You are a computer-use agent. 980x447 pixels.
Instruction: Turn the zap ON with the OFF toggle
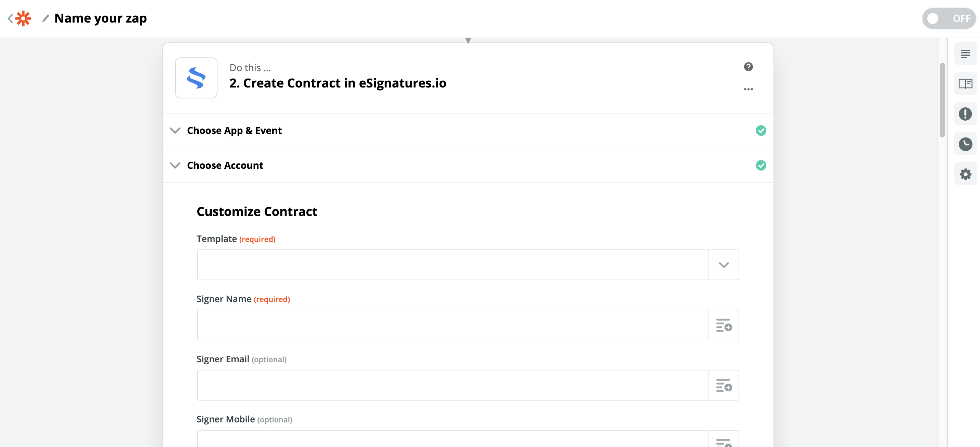coord(949,17)
